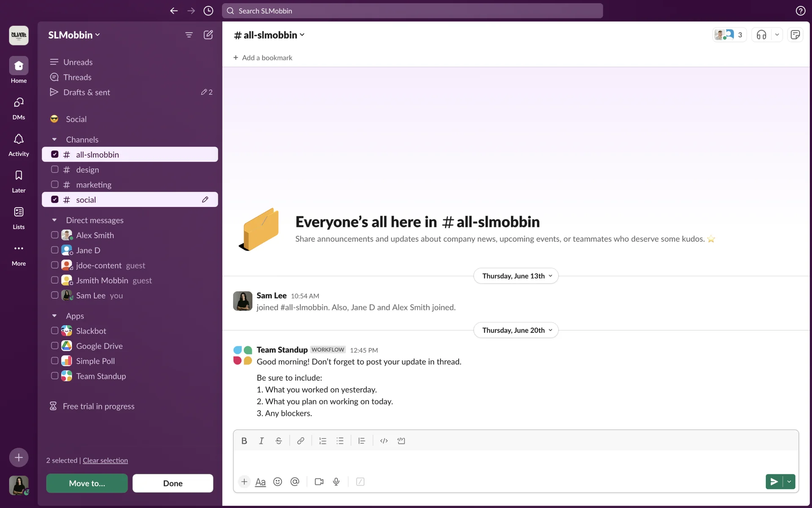Open the emoji picker in composer
The image size is (812, 508).
coord(277,482)
